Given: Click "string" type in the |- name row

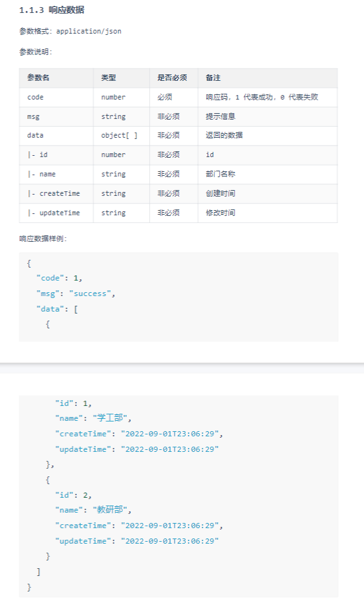Looking at the screenshot, I should click(113, 174).
